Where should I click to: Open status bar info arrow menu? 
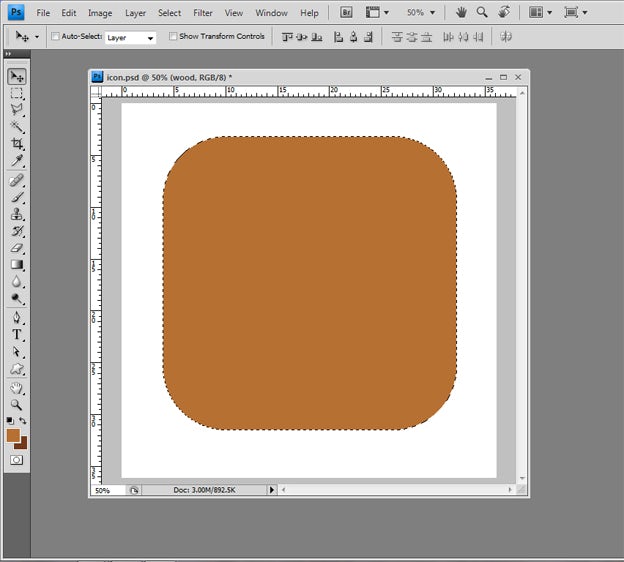click(272, 490)
